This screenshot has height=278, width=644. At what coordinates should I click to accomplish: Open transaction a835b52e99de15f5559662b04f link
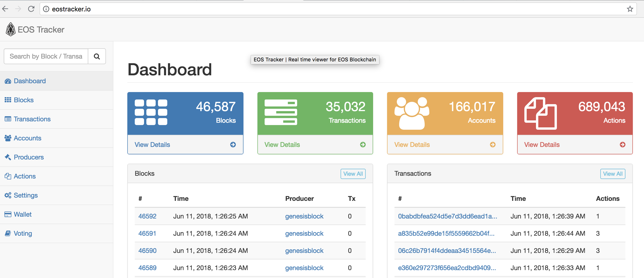[446, 233]
